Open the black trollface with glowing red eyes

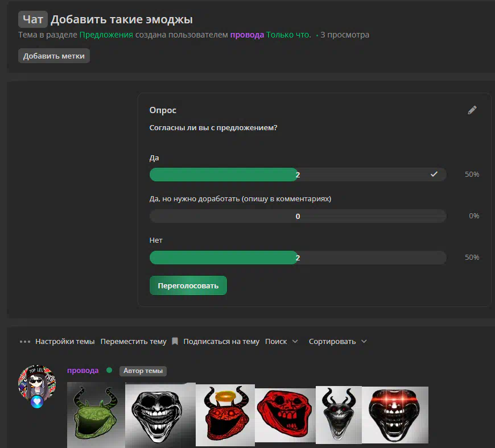click(x=395, y=415)
